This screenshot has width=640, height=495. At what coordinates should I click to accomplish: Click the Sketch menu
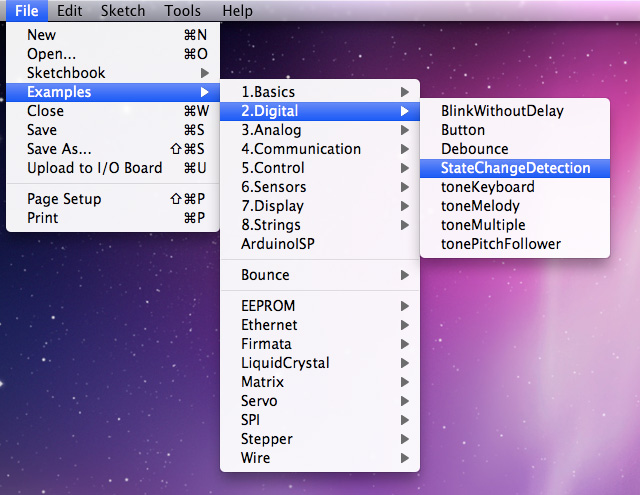[x=123, y=11]
